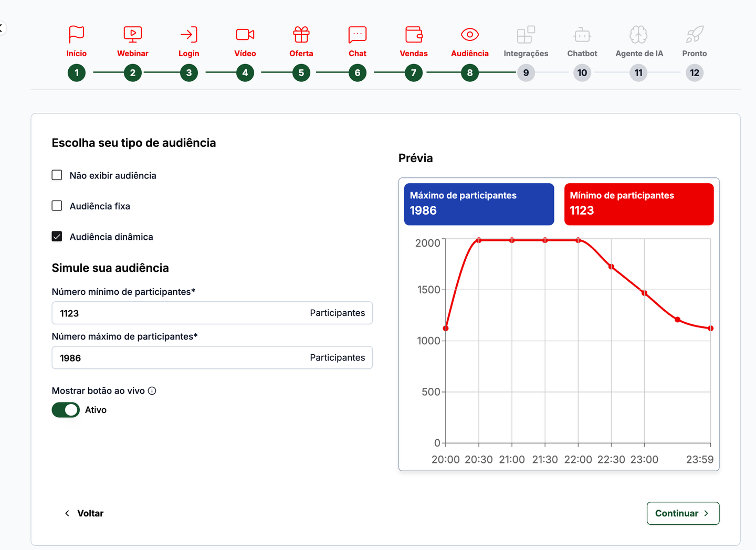Open the Integrações blocks icon
Image resolution: width=756 pixels, height=550 pixels.
pyautogui.click(x=526, y=34)
